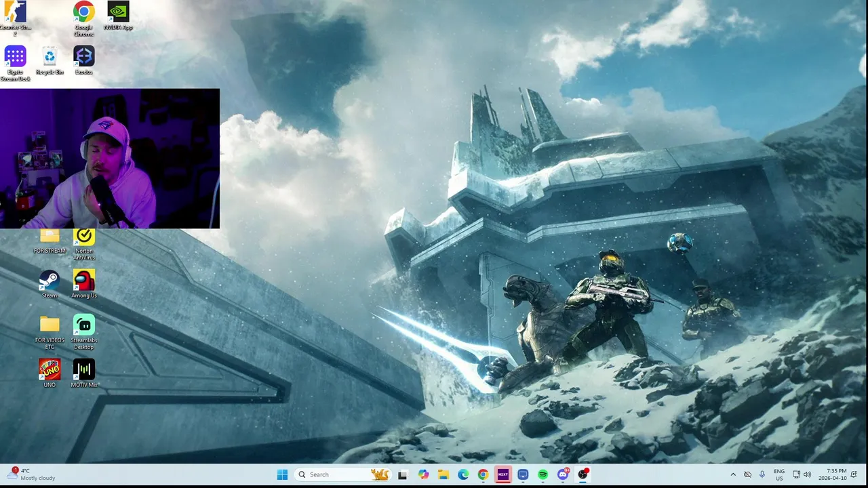Click the webcam overlay of the streamer

(110, 159)
